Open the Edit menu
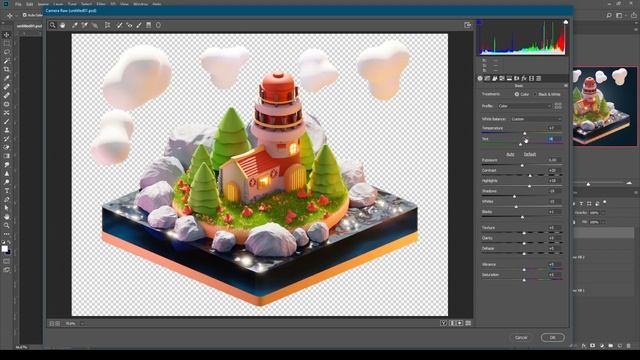Image resolution: width=640 pixels, height=360 pixels. click(x=29, y=4)
